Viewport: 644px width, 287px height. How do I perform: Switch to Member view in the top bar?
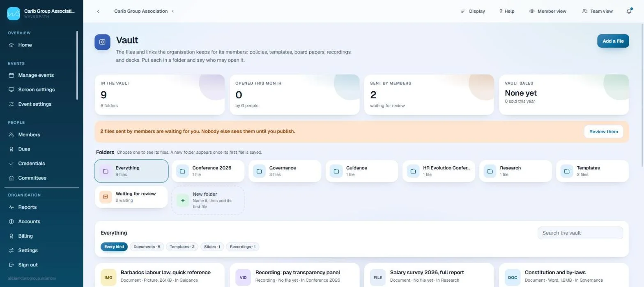point(548,12)
